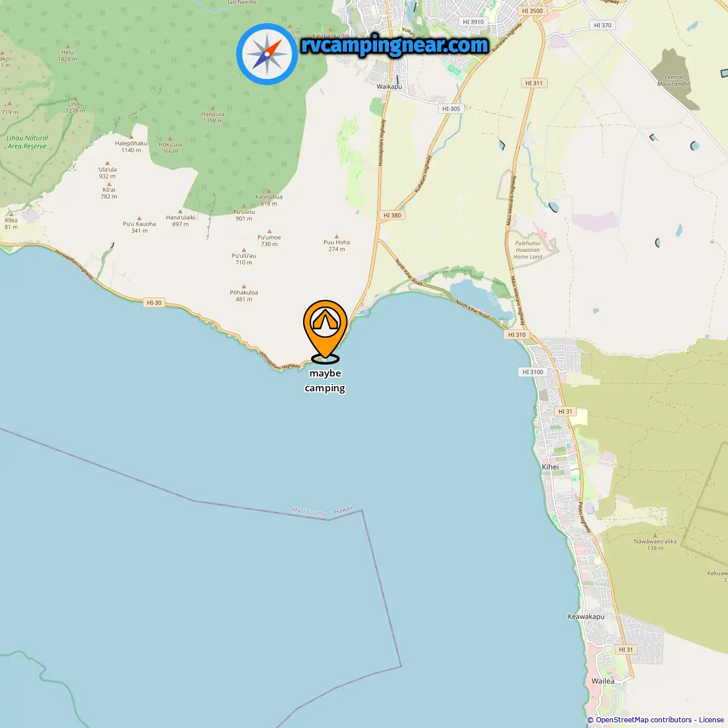
Task: Click the Central Maui Landfill label
Action: click(x=674, y=80)
